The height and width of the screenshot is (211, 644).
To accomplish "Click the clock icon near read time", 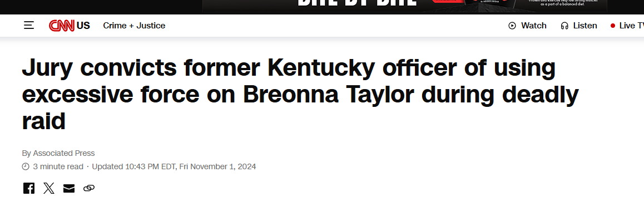I will tap(26, 166).
